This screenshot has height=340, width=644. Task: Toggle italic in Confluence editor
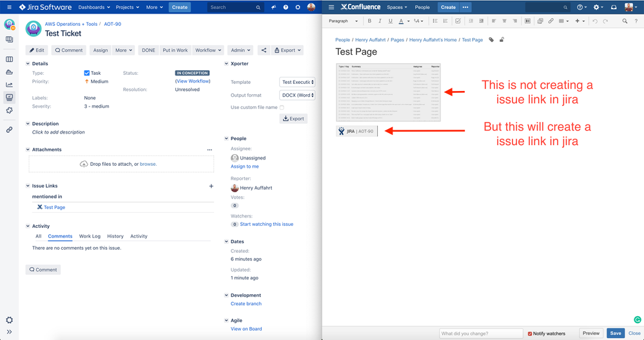click(x=380, y=21)
